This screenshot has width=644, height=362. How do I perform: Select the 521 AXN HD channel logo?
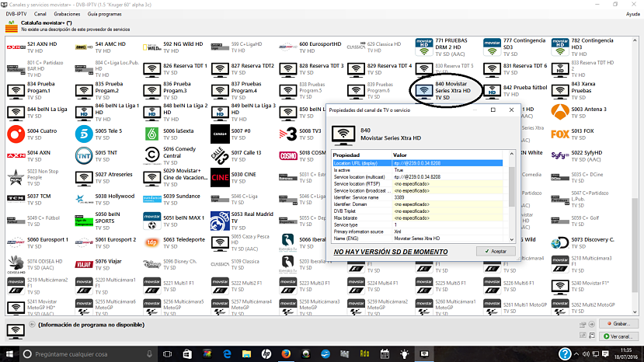click(16, 47)
